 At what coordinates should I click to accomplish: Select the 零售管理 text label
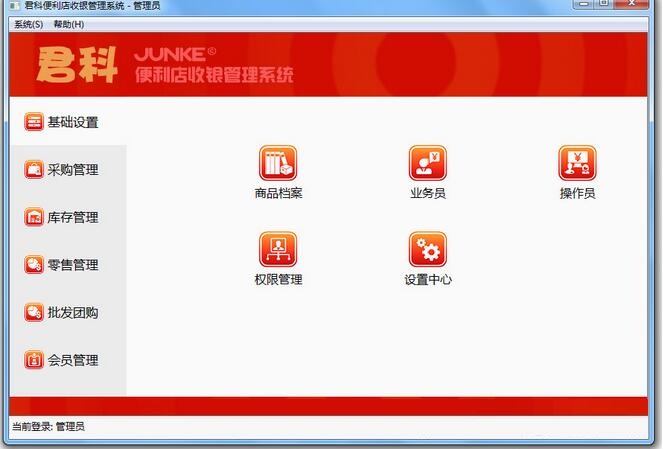(x=73, y=265)
